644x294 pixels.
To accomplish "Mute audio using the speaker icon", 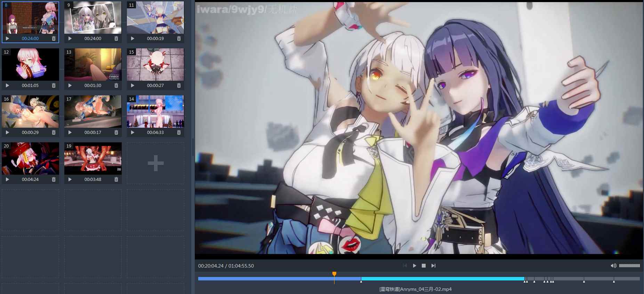I will tap(613, 266).
